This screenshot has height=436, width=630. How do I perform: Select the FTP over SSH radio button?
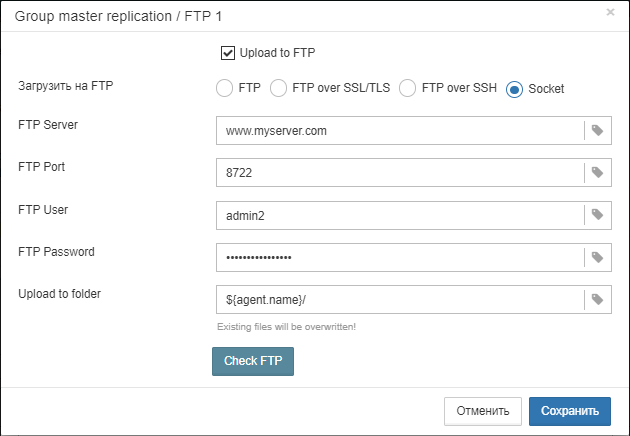[407, 88]
